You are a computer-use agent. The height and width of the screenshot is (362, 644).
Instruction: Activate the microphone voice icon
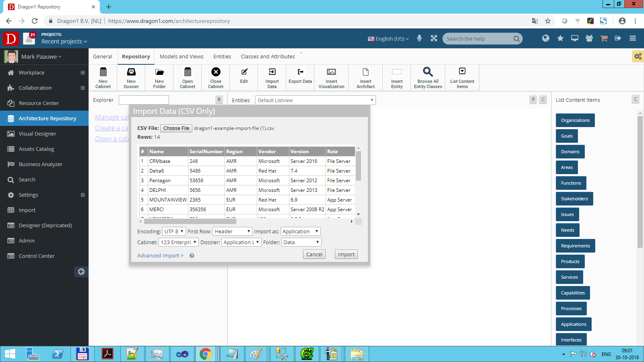(419, 38)
